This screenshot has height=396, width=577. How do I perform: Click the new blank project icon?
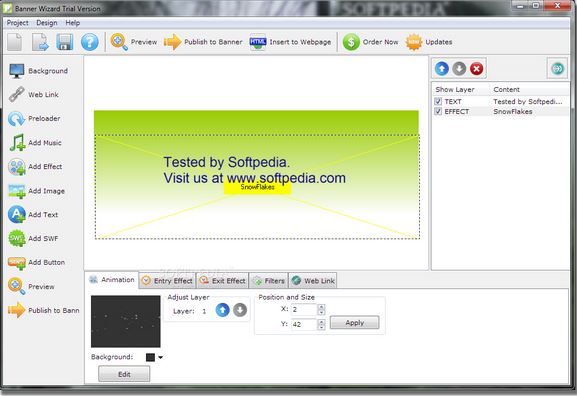click(15, 42)
